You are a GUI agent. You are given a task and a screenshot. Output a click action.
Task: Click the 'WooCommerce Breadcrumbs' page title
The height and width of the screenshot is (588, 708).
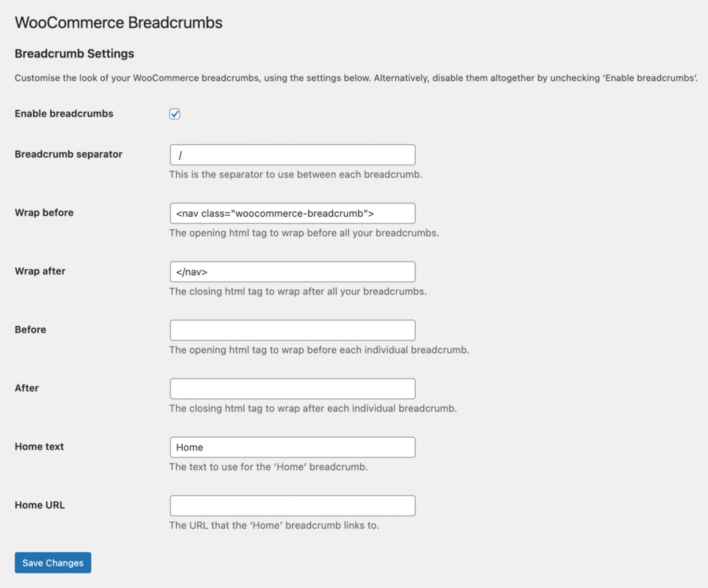click(x=118, y=23)
